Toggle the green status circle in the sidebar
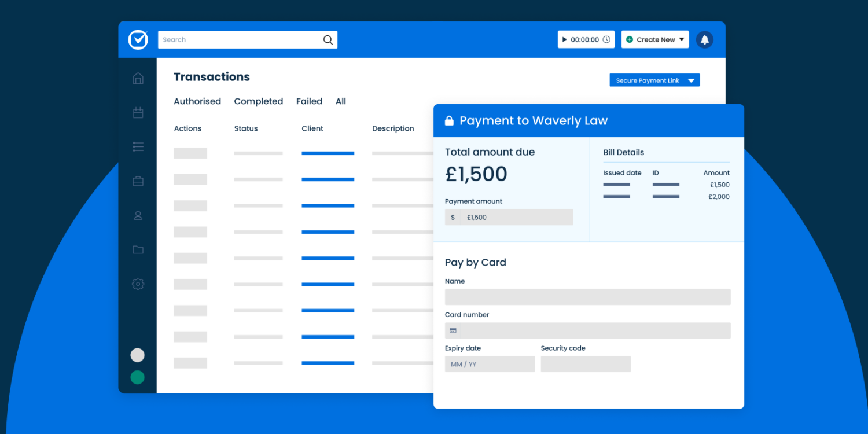 coord(137,377)
